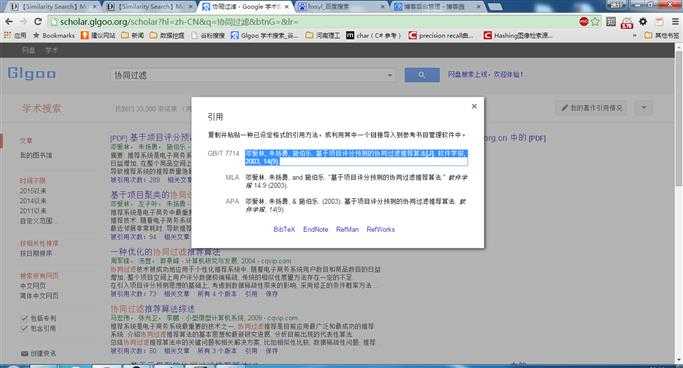Filter results to 2015以来
This screenshot has width=683, height=368.
[33, 191]
